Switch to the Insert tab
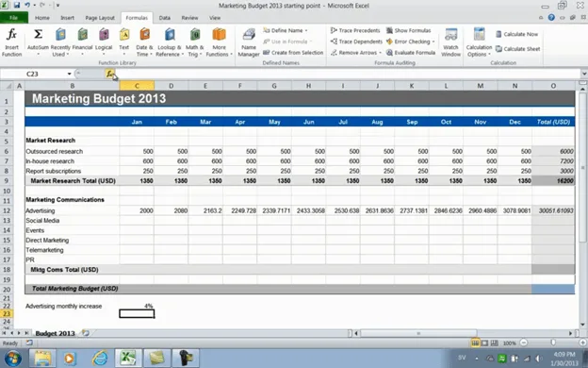 [67, 18]
